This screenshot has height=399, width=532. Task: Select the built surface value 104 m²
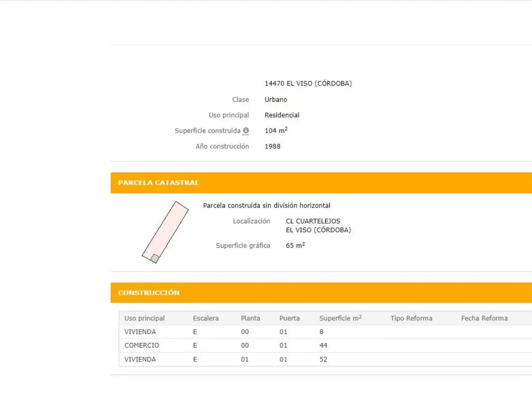click(276, 130)
